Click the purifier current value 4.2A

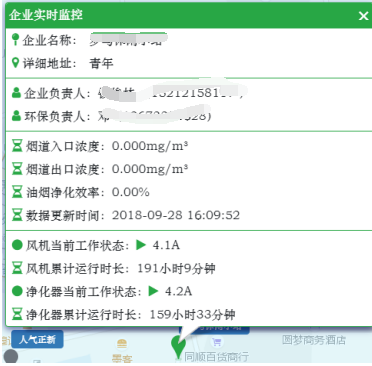click(178, 291)
